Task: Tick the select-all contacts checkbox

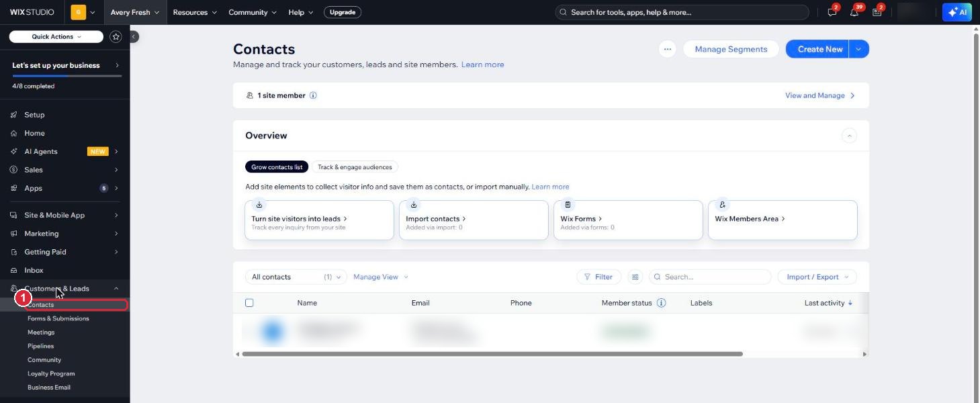Action: click(249, 303)
